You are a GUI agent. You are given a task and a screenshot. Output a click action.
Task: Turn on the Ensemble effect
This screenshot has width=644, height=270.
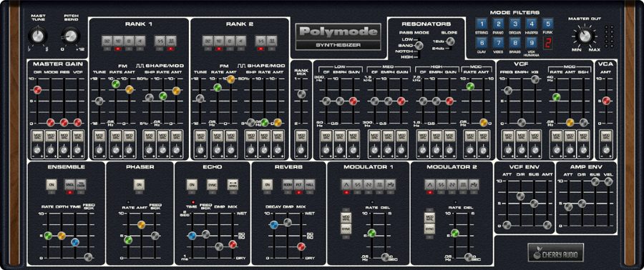coord(52,184)
